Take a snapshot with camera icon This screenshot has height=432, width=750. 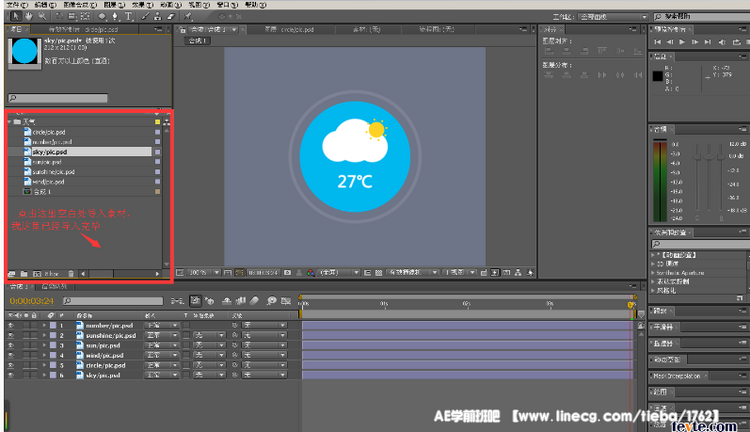coord(287,273)
